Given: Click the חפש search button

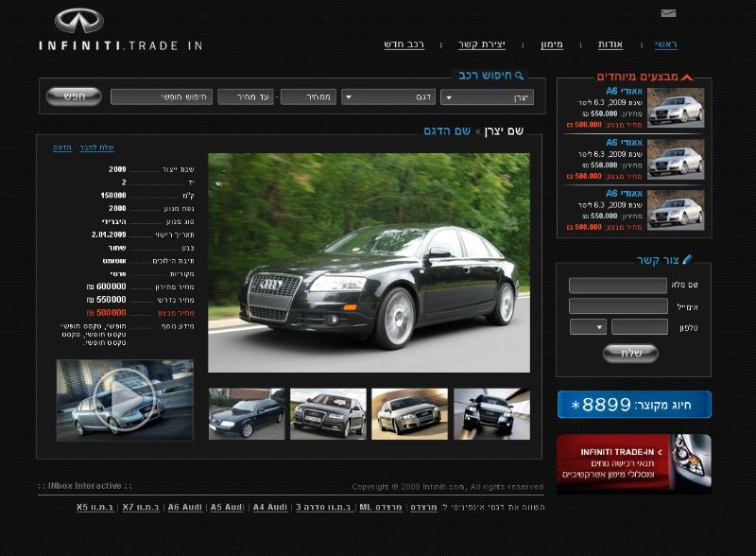Looking at the screenshot, I should (x=74, y=96).
